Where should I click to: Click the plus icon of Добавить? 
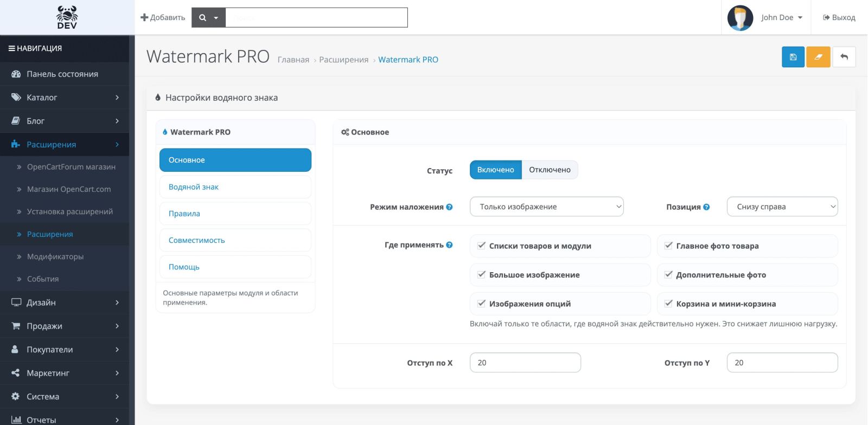[144, 17]
